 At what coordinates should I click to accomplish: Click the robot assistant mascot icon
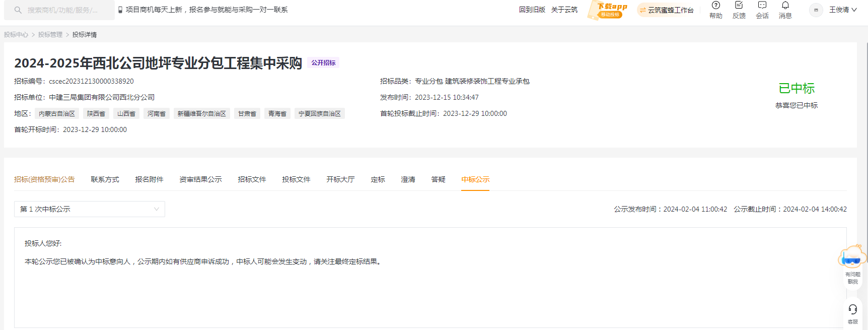pyautogui.click(x=852, y=257)
